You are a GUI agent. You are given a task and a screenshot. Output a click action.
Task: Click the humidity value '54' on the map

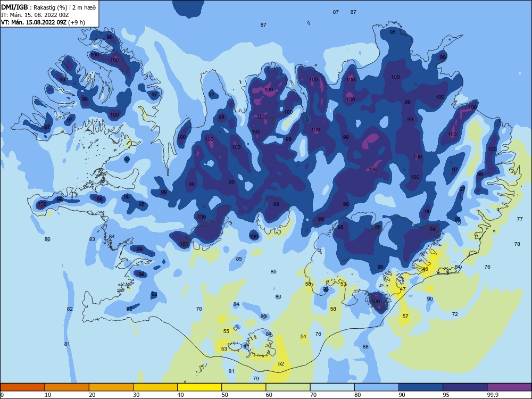coord(303,337)
